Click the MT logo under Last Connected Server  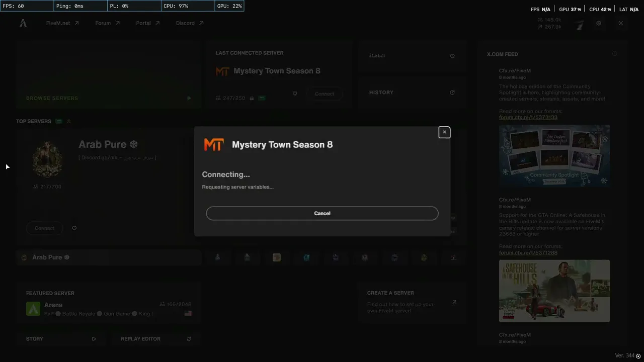(x=222, y=71)
